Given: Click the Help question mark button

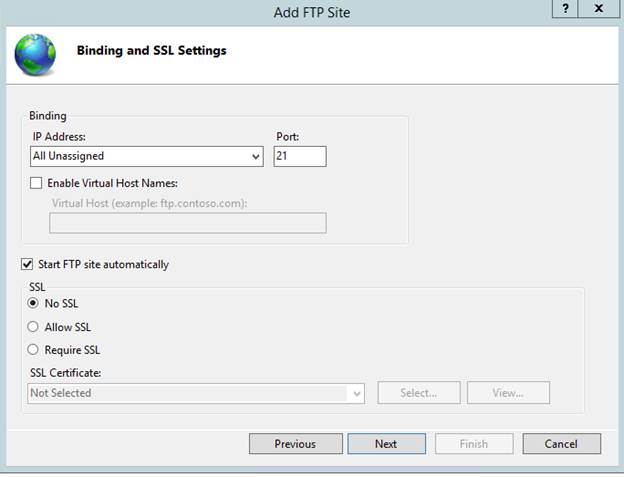Looking at the screenshot, I should coord(565,9).
